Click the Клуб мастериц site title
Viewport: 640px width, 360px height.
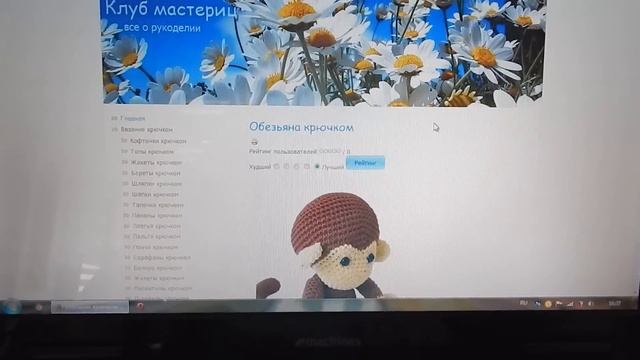point(171,9)
